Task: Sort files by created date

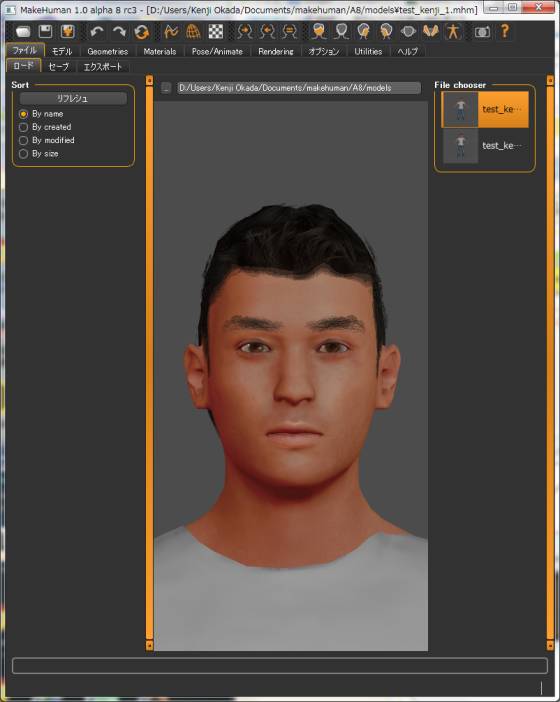Action: (x=45, y=127)
